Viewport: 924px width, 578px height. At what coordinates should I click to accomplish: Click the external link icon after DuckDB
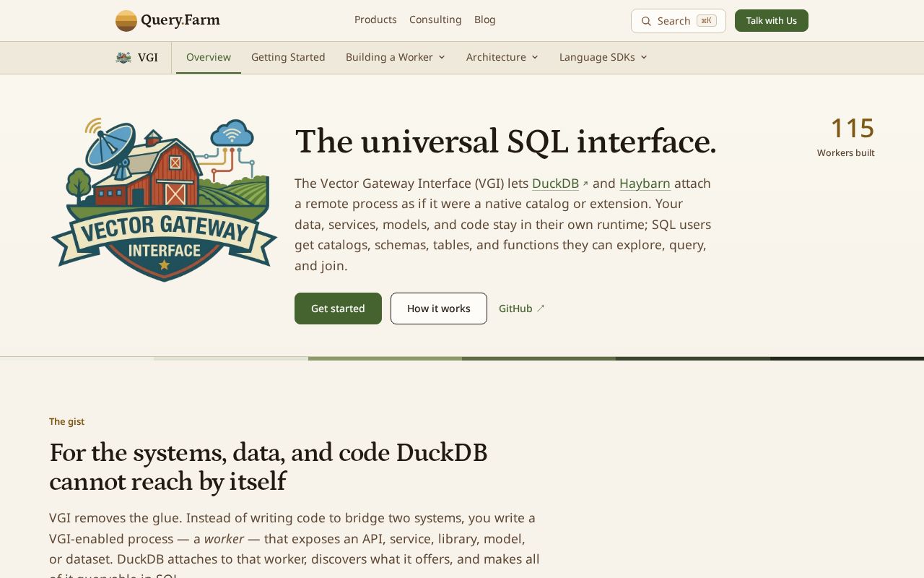585,184
